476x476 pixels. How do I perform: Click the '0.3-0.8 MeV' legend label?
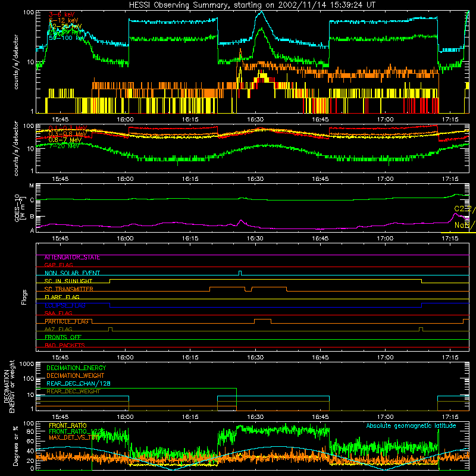pyautogui.click(x=68, y=134)
